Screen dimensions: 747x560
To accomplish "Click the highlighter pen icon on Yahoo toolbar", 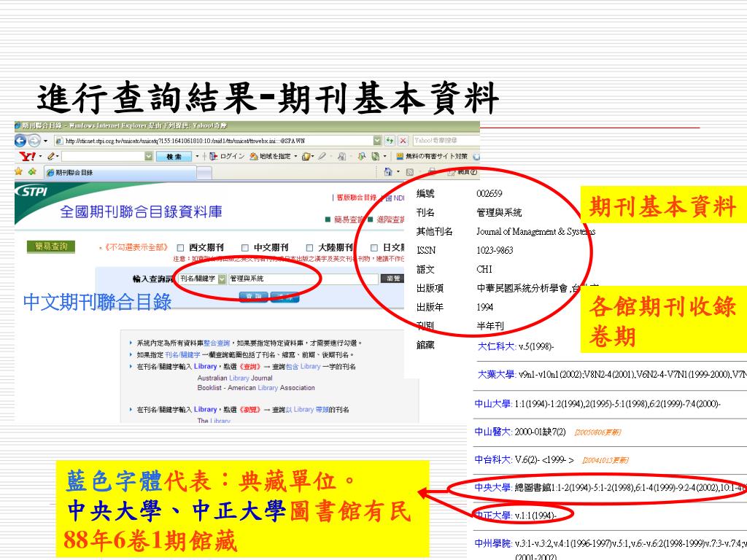I will tap(322, 156).
